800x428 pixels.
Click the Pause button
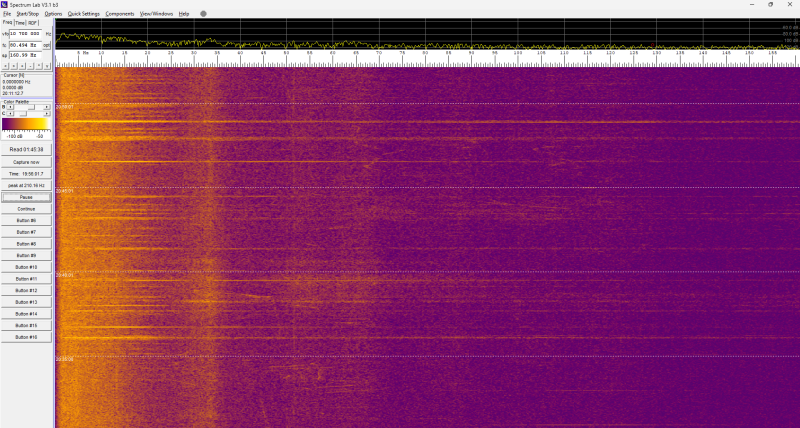tap(26, 197)
